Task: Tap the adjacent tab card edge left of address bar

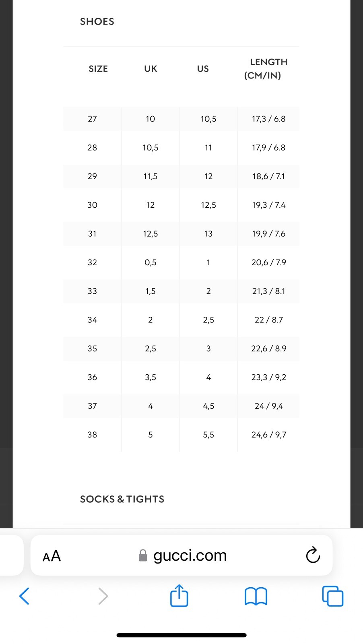Action: pyautogui.click(x=12, y=555)
